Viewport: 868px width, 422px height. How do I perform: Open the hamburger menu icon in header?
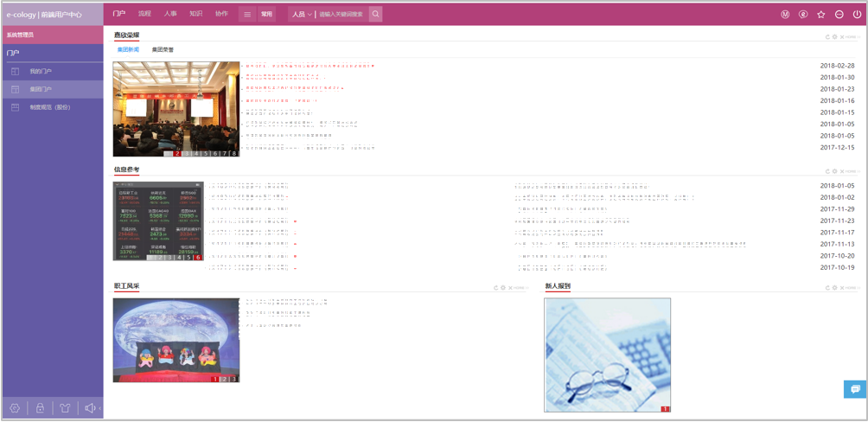(247, 15)
